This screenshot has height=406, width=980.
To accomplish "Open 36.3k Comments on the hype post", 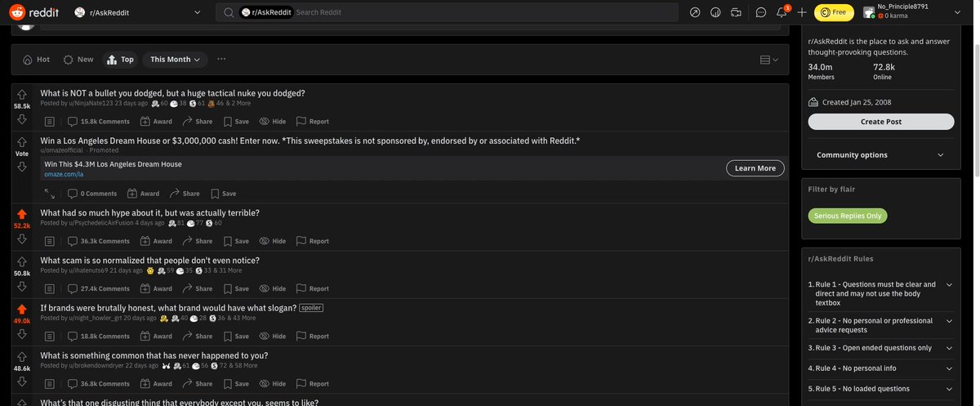I will tap(99, 241).
